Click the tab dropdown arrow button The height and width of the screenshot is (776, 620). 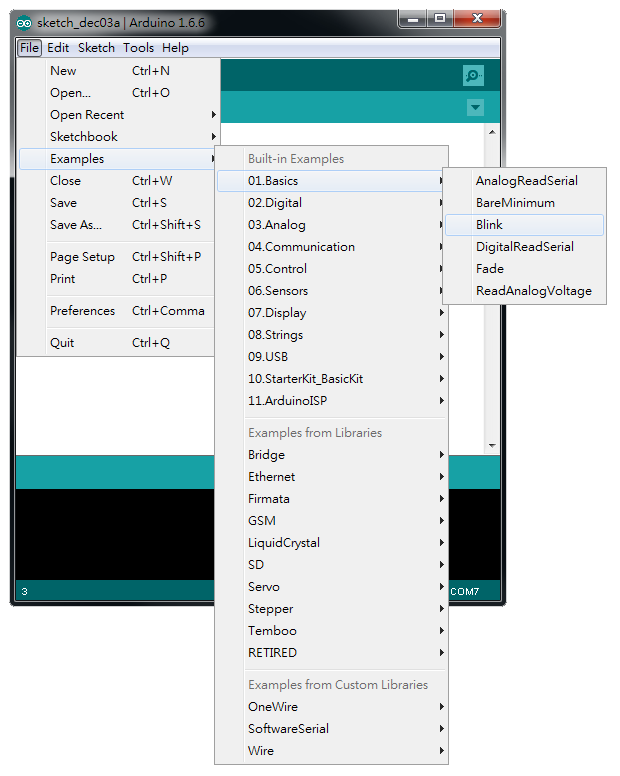[x=475, y=108]
